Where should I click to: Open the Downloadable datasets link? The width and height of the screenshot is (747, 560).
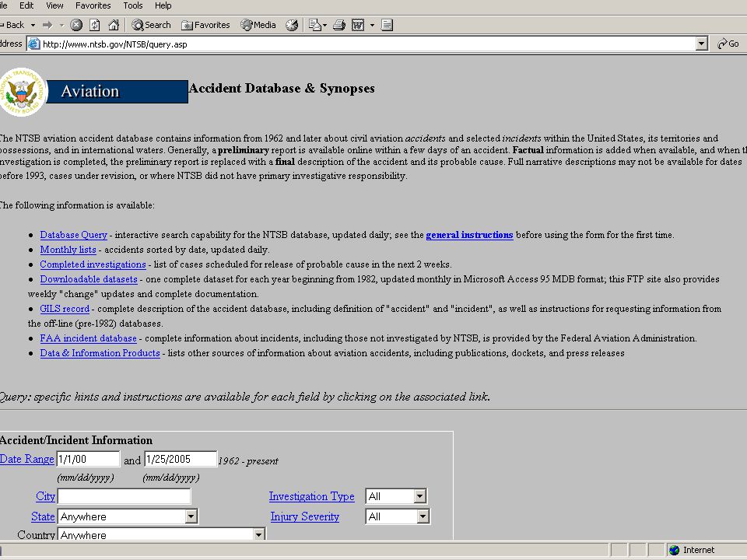(x=89, y=279)
